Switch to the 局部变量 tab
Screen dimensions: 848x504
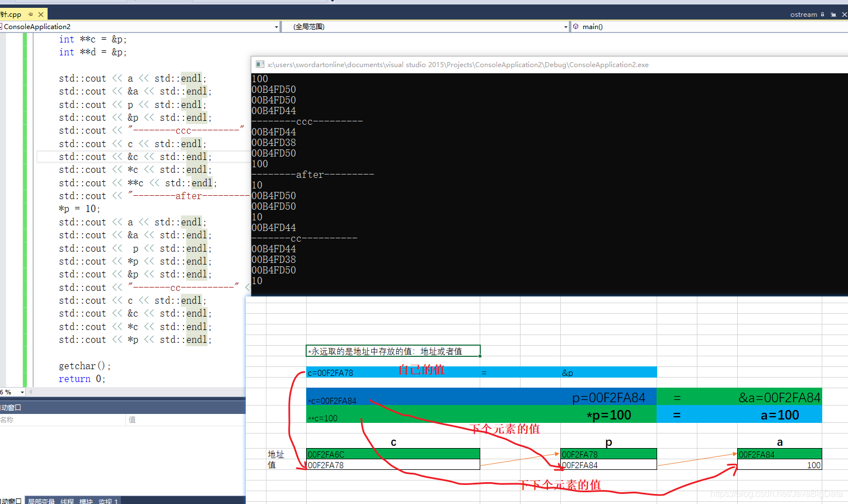coord(41,501)
